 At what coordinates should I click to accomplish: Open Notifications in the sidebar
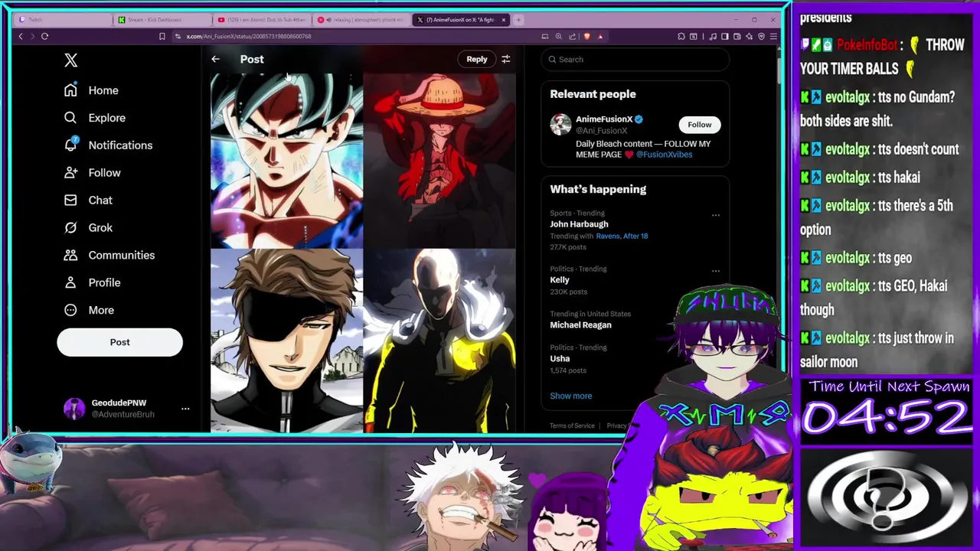coord(108,145)
